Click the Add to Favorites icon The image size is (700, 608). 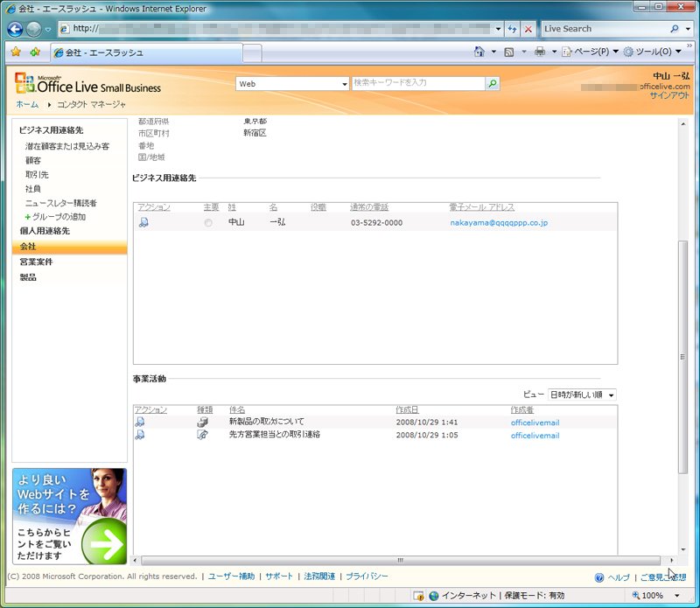[x=35, y=52]
